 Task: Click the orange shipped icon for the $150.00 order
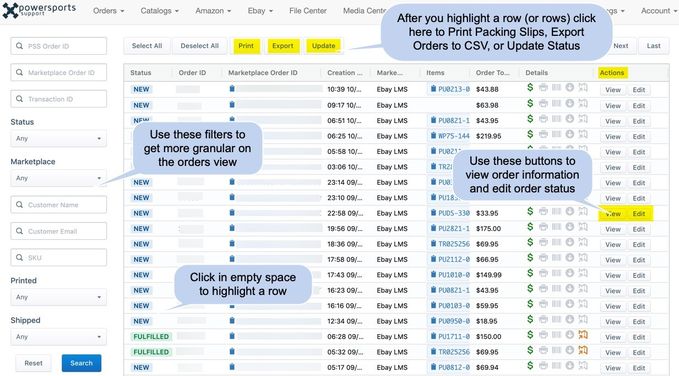(583, 334)
